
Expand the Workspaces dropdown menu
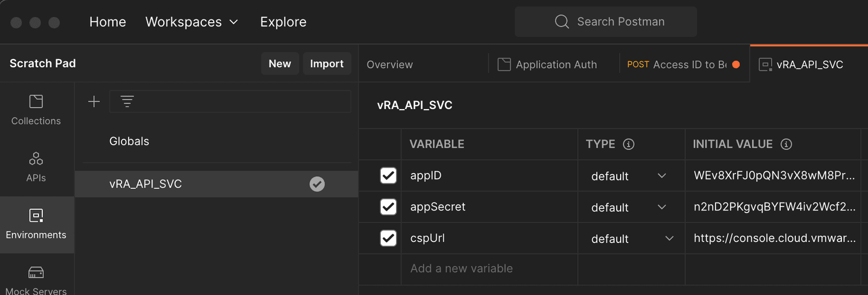click(x=192, y=22)
